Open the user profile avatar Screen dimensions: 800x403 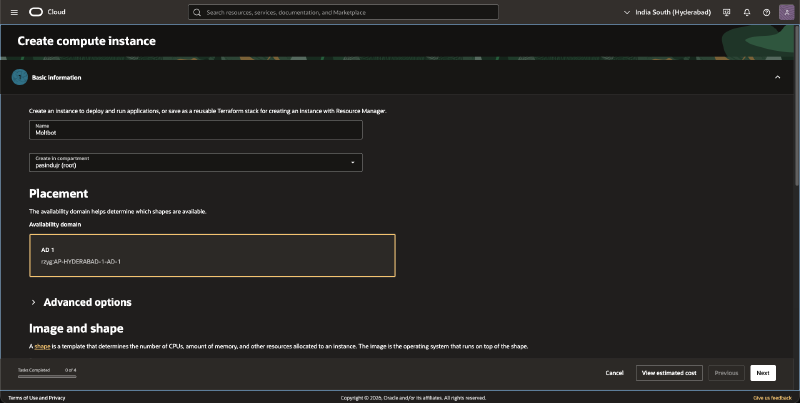(786, 12)
